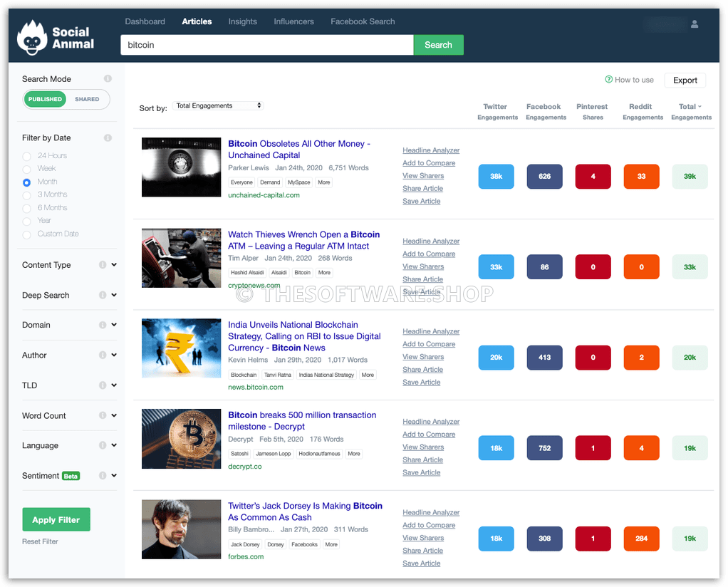This screenshot has width=728, height=587.
Task: Click the Sentiment info icon
Action: click(x=103, y=476)
